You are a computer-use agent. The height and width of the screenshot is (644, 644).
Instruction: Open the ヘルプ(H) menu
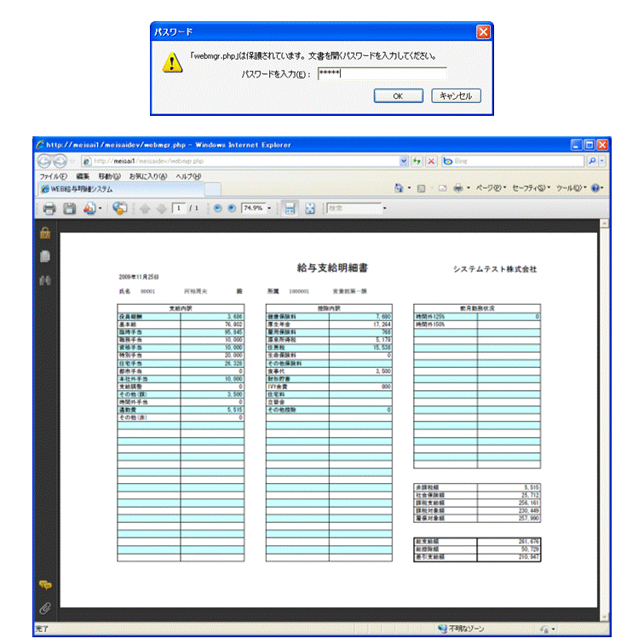188,176
